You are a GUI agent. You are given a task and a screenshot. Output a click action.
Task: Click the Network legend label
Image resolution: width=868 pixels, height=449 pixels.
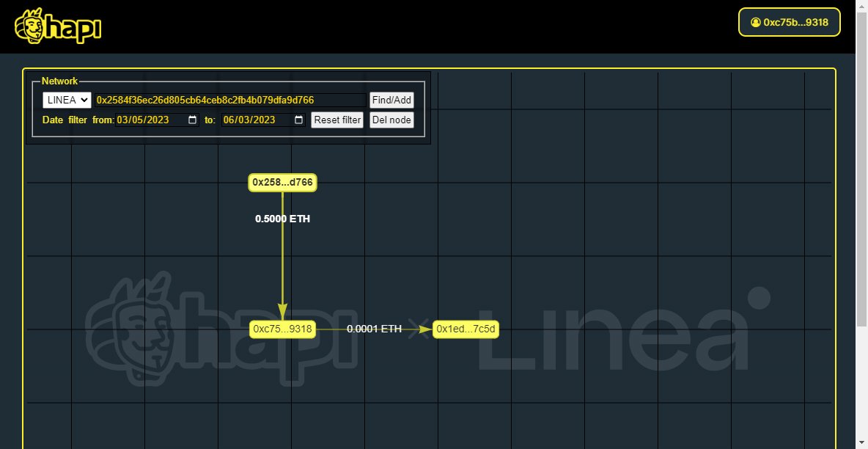click(x=60, y=81)
